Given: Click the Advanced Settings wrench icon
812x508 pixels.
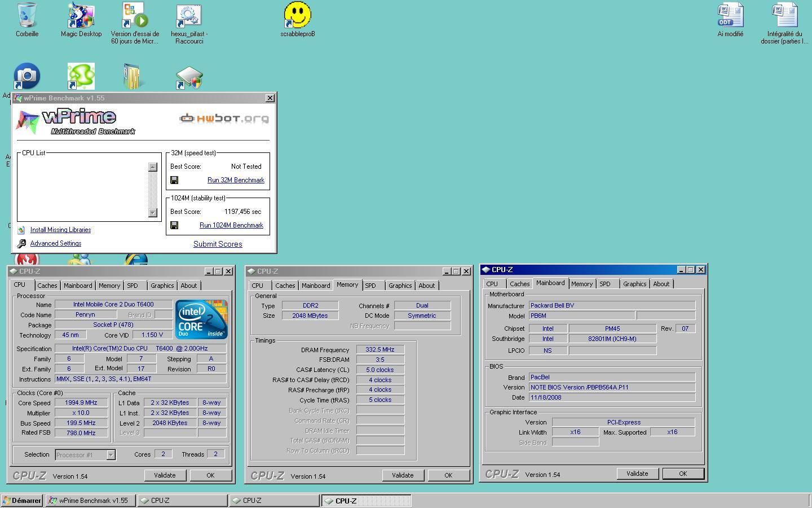Looking at the screenshot, I should [x=21, y=243].
